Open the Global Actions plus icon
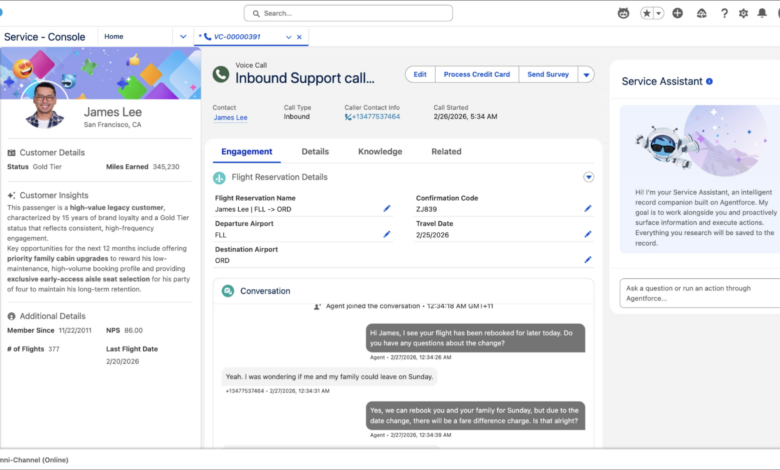This screenshot has height=470, width=780. click(x=678, y=13)
